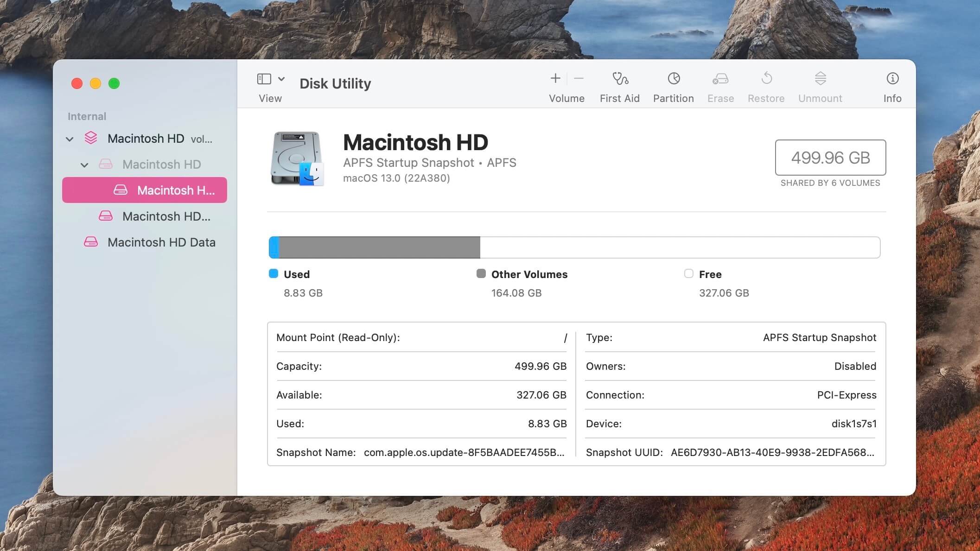Click the Mount Point (Read-Only) row
Viewport: 980px width, 551px height.
(421, 338)
